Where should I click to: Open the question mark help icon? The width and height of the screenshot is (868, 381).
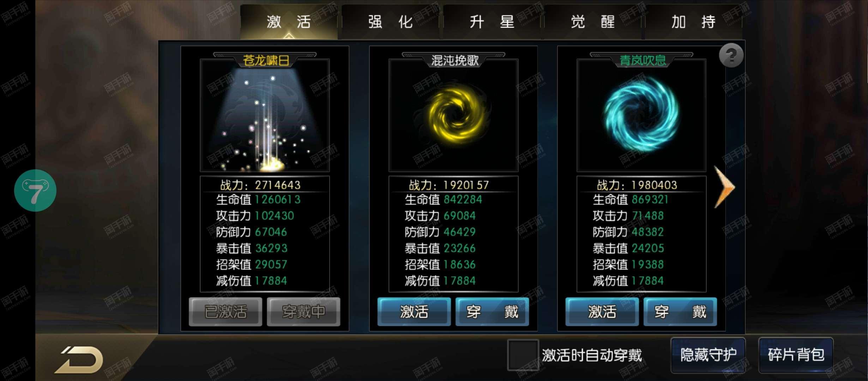pos(731,55)
